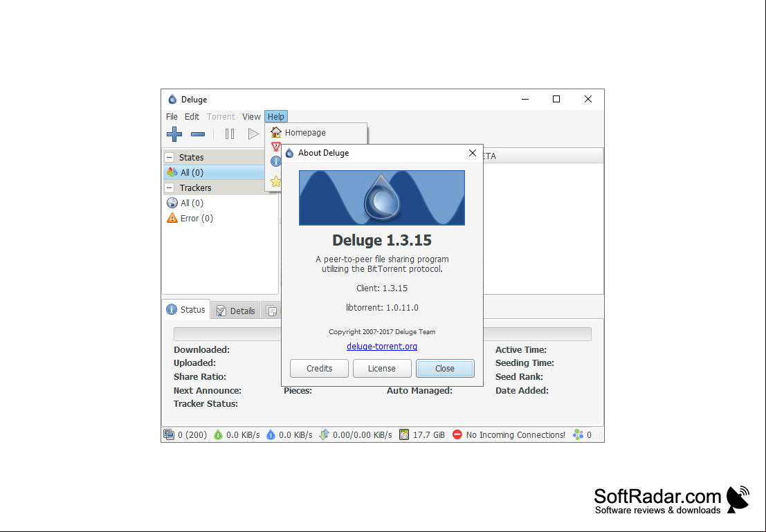
Task: Click the red no-incoming-connections icon
Action: click(x=457, y=434)
